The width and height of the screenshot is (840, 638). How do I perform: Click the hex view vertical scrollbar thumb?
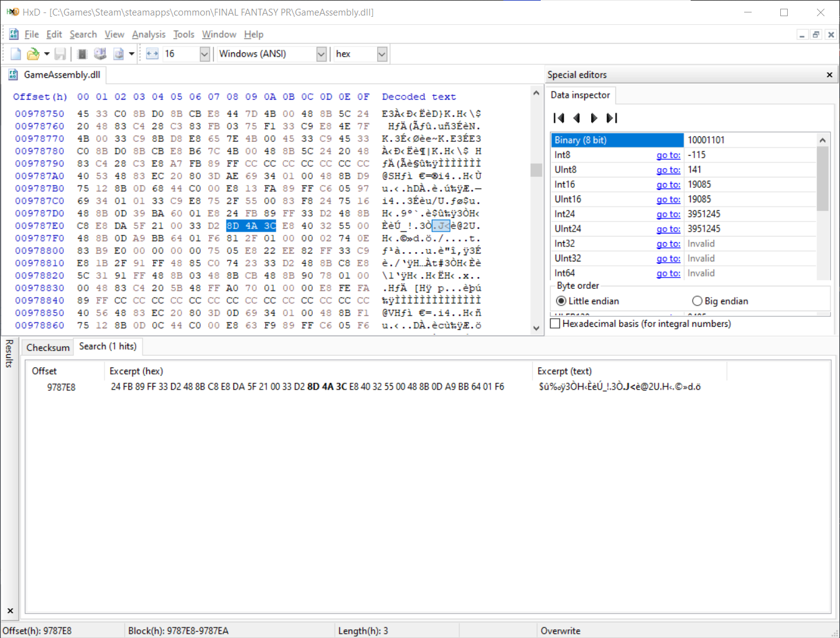point(536,170)
